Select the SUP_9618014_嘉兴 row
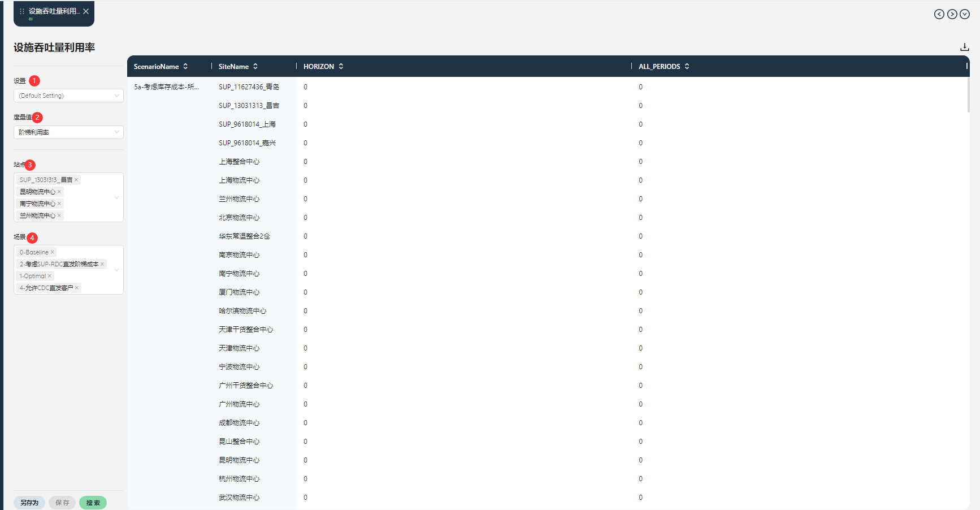This screenshot has height=510, width=980. click(x=548, y=143)
